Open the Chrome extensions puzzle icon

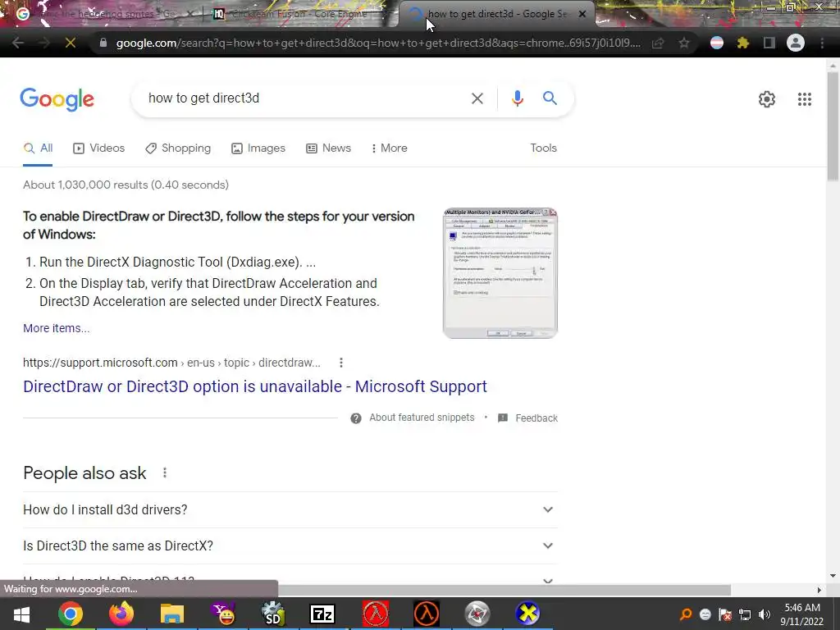point(742,43)
